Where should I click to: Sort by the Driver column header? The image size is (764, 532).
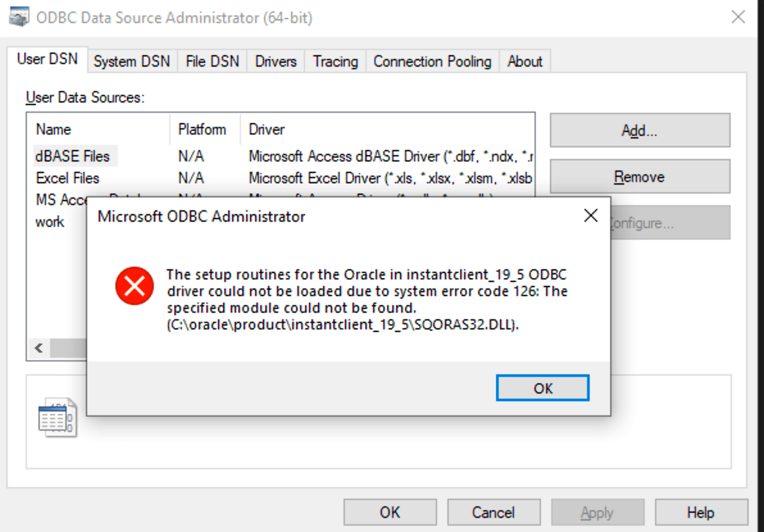tap(267, 129)
